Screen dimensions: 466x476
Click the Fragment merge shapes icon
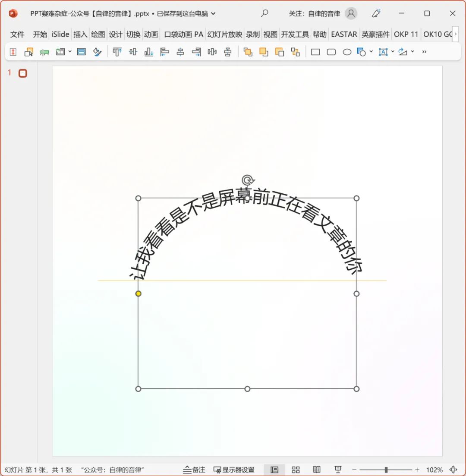296,52
